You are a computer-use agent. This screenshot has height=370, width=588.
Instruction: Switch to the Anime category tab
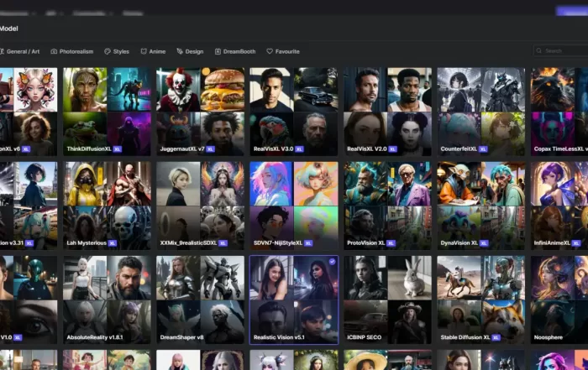[x=153, y=51]
